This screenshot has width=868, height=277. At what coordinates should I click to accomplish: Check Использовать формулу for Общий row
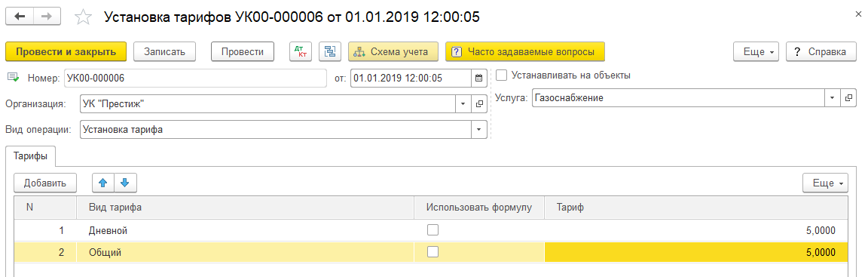pos(433,251)
